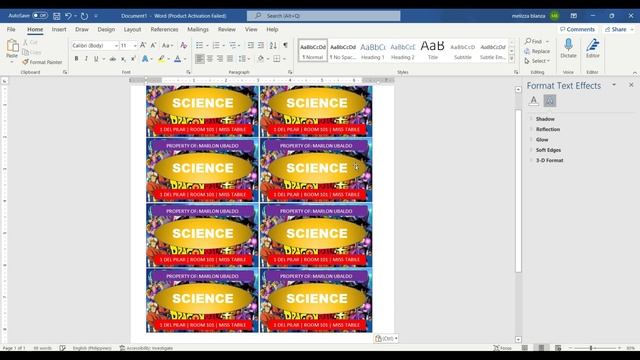Open the File menu

pos(11,29)
